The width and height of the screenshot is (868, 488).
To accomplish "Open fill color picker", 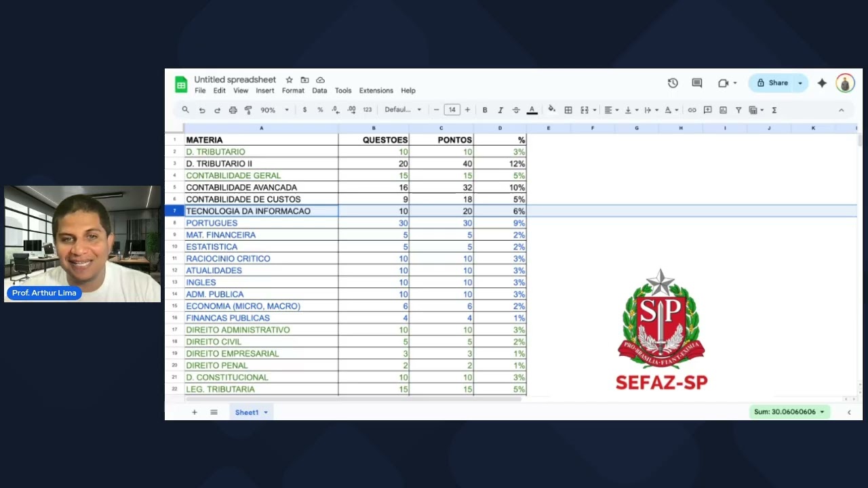I will (551, 110).
